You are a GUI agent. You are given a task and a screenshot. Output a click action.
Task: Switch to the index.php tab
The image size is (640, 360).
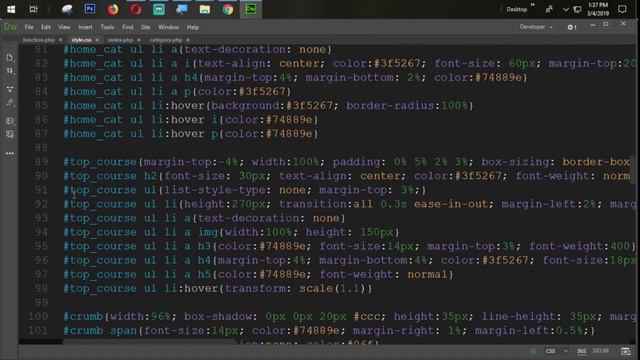click(x=120, y=40)
